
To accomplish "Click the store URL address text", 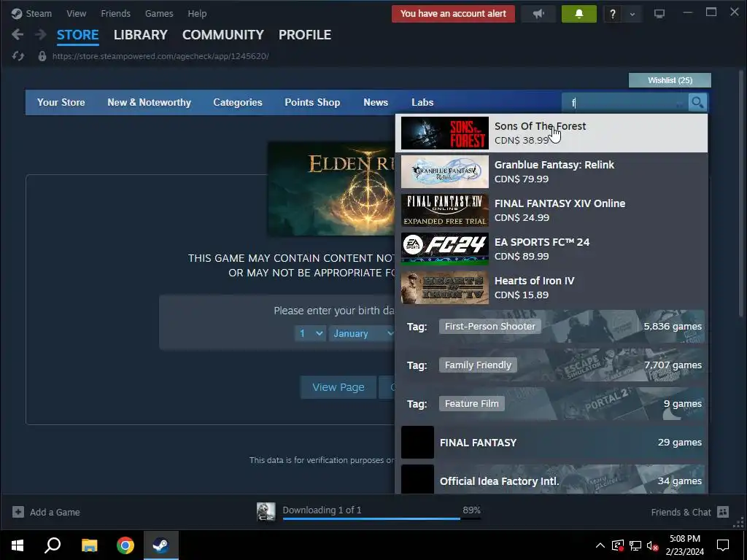I will 160,56.
